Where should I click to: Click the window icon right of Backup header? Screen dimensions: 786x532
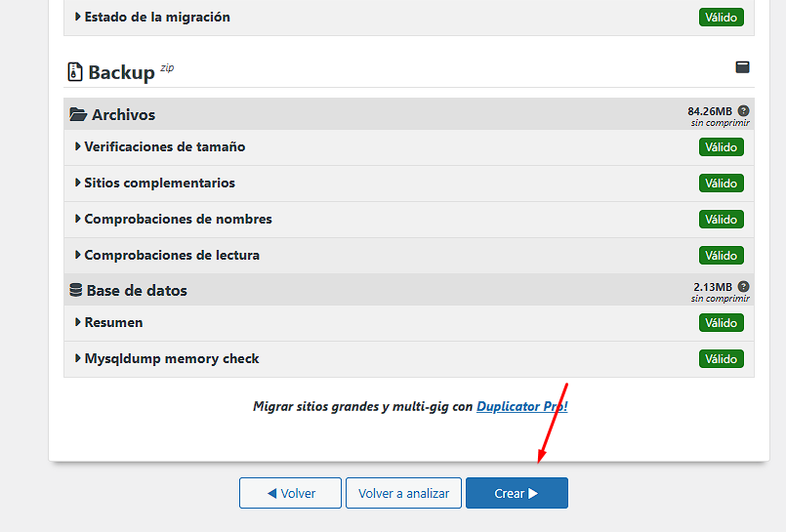pos(742,67)
